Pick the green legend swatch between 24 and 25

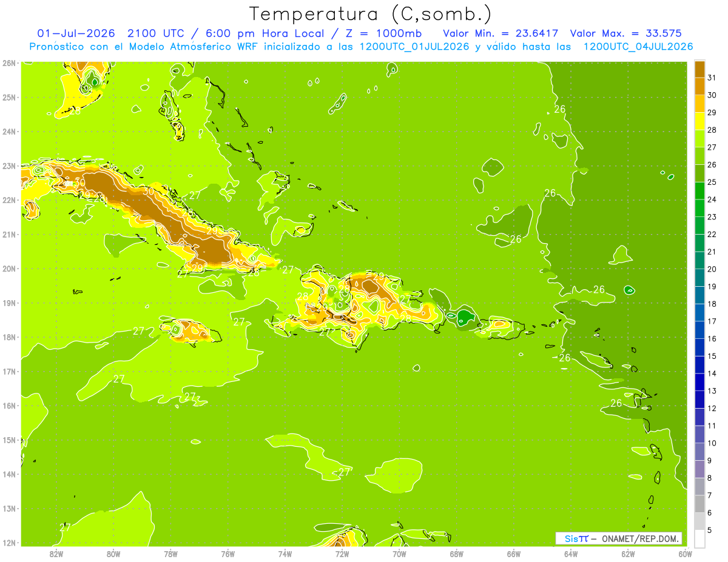(699, 191)
